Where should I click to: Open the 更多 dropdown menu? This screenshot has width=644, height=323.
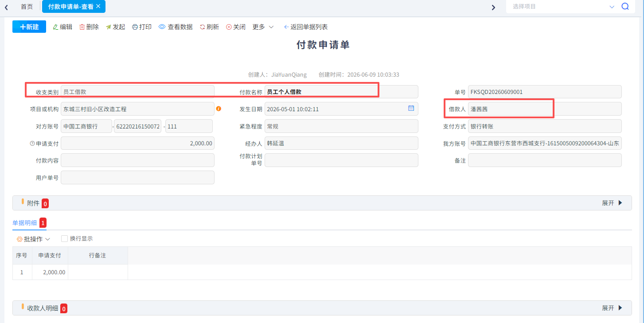pyautogui.click(x=263, y=27)
